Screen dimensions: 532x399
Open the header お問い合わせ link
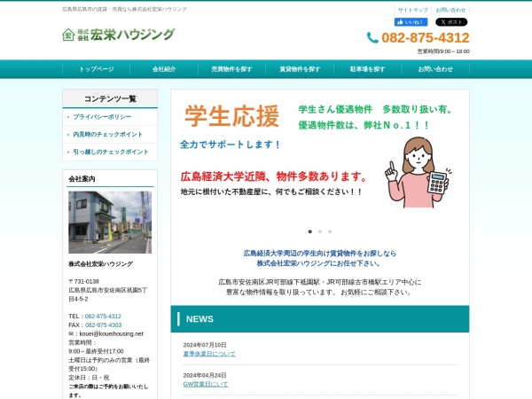[x=450, y=10]
